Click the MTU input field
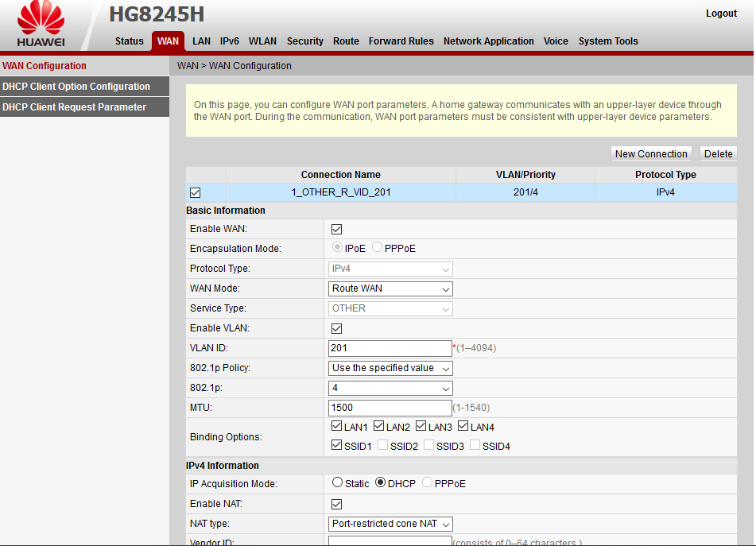The height and width of the screenshot is (546, 756). 390,408
